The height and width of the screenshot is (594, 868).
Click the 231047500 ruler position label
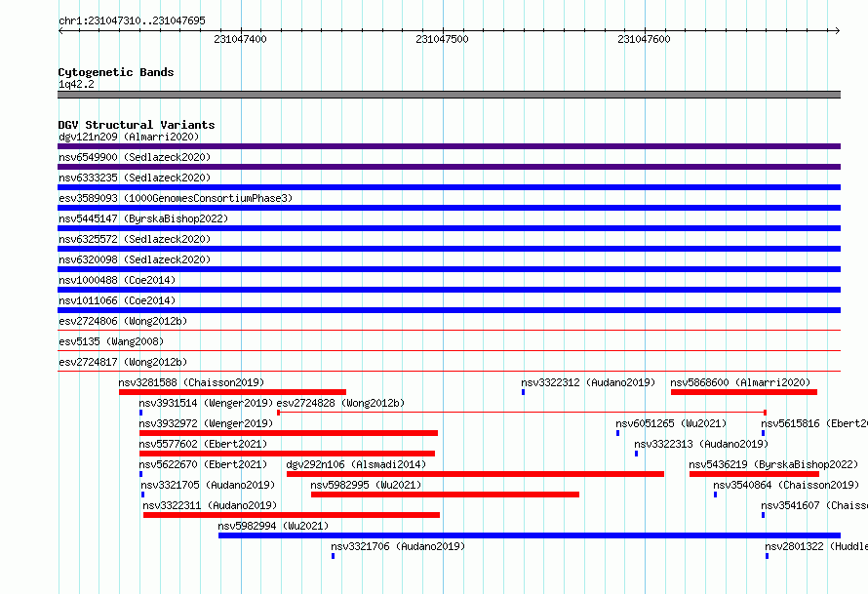pos(443,39)
